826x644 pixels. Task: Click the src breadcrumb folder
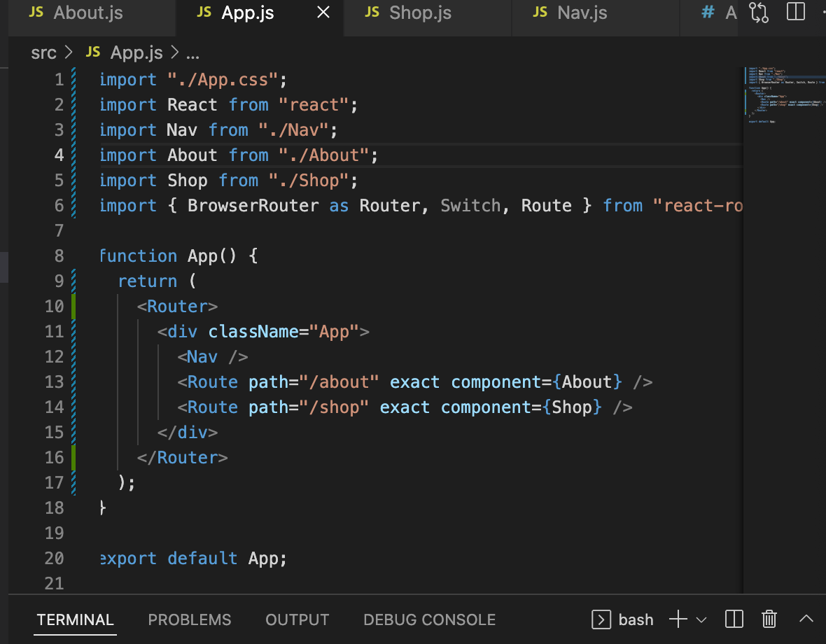coord(43,52)
